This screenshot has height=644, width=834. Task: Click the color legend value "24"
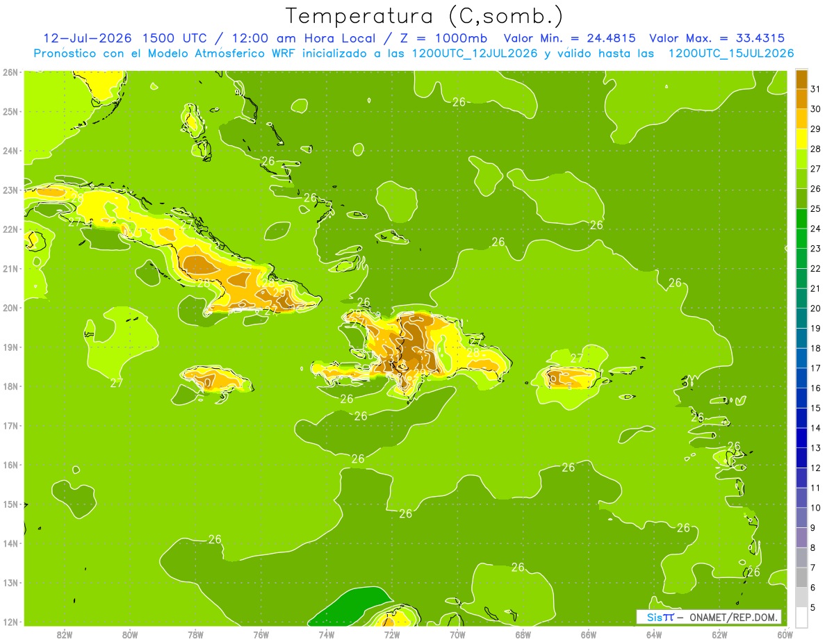click(x=815, y=229)
